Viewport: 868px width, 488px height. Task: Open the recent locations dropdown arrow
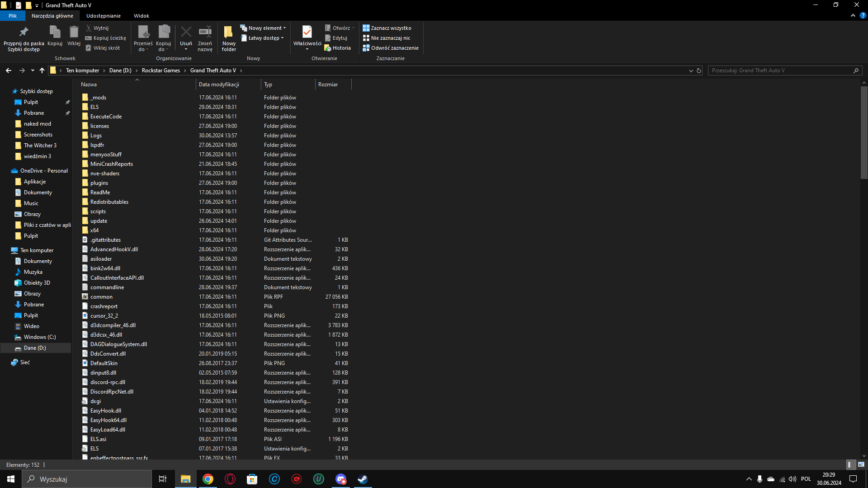point(33,70)
